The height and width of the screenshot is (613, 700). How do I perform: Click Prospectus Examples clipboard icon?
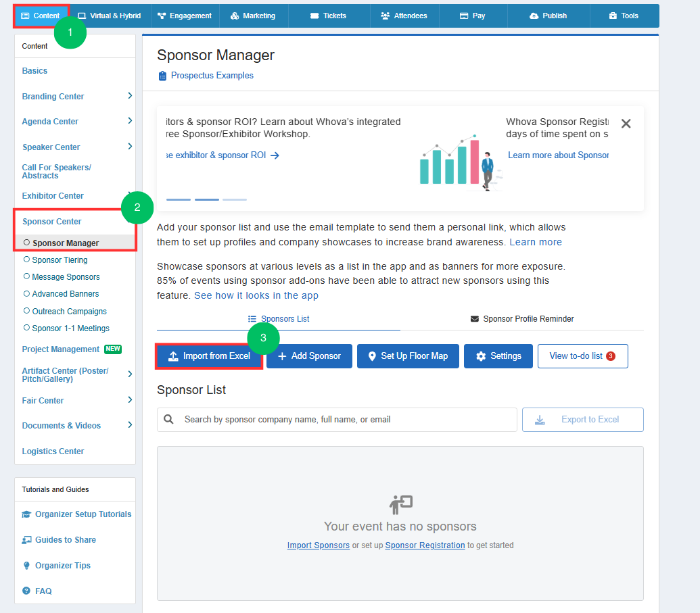(x=162, y=76)
